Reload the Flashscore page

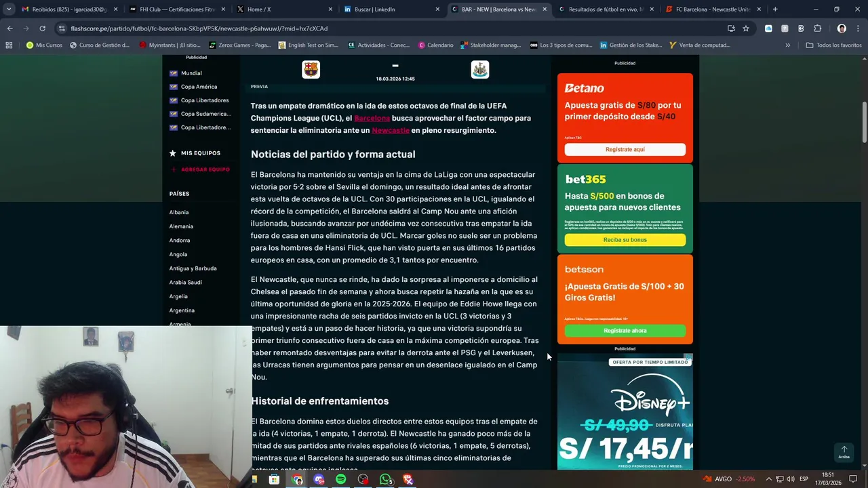click(x=42, y=28)
